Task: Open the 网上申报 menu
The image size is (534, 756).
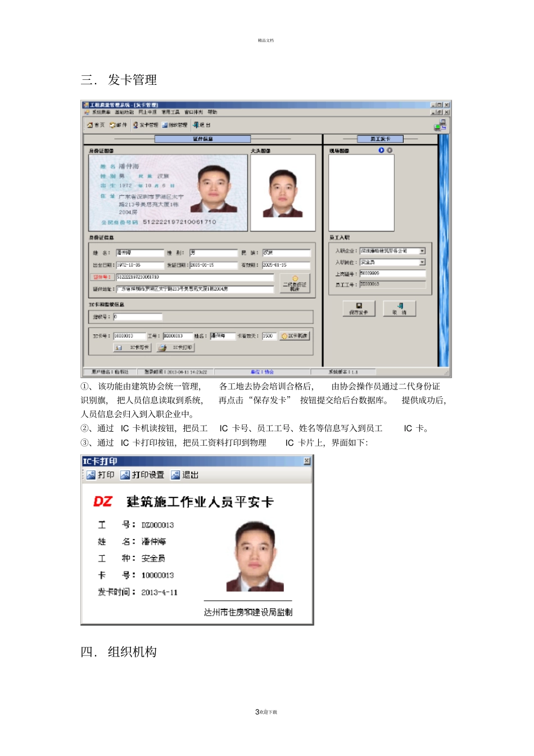Action: coord(148,112)
